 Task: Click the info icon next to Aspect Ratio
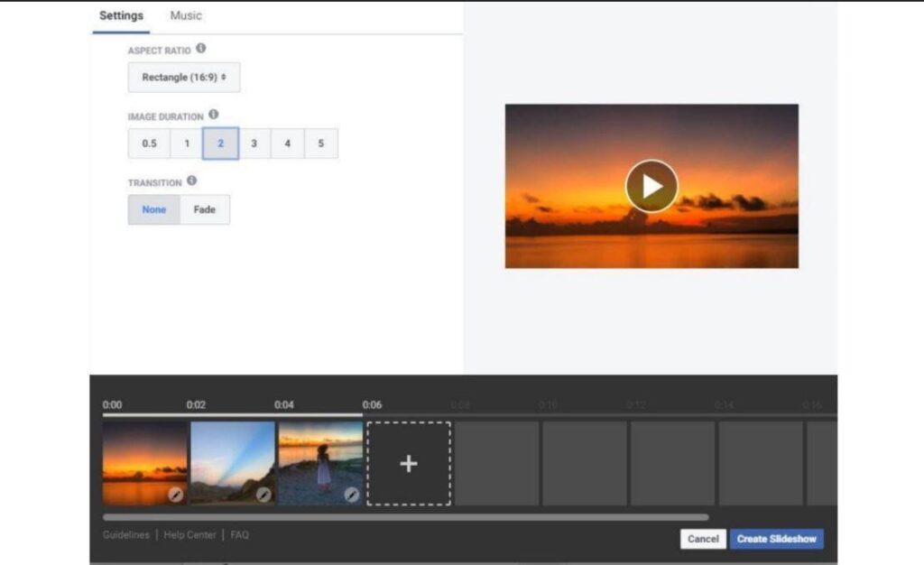200,49
